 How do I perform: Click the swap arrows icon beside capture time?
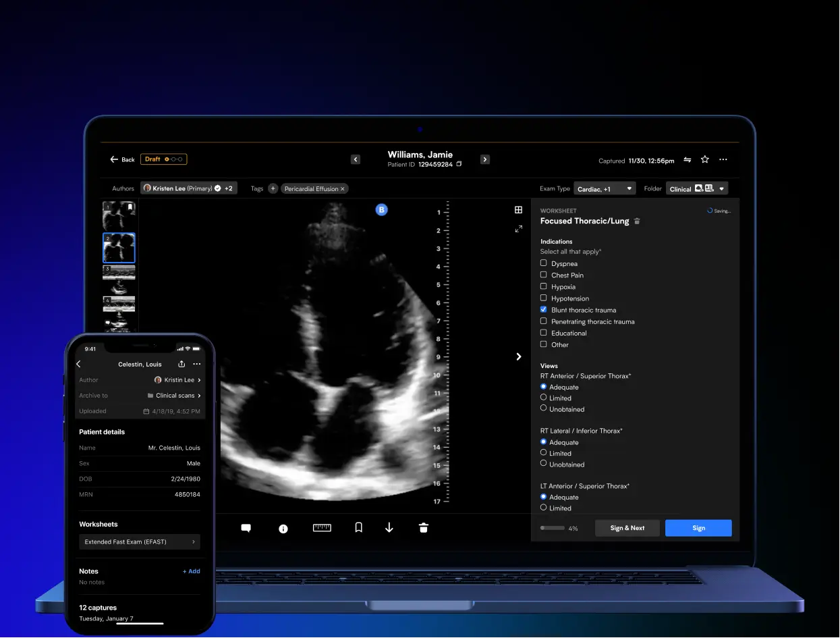coord(688,160)
